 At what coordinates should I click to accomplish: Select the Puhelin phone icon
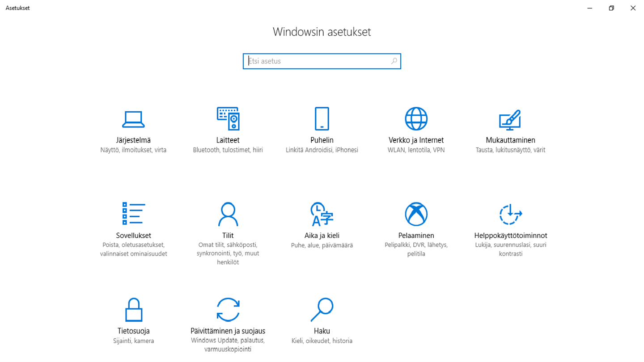tap(322, 118)
